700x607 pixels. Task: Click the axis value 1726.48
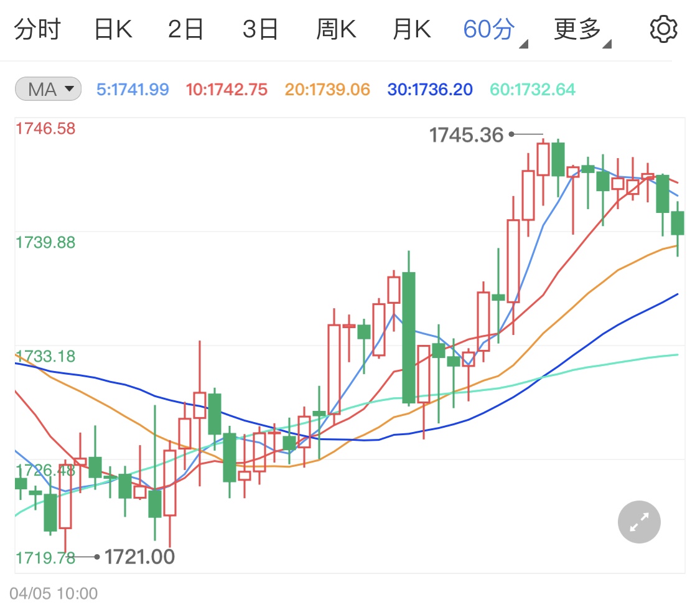(45, 470)
